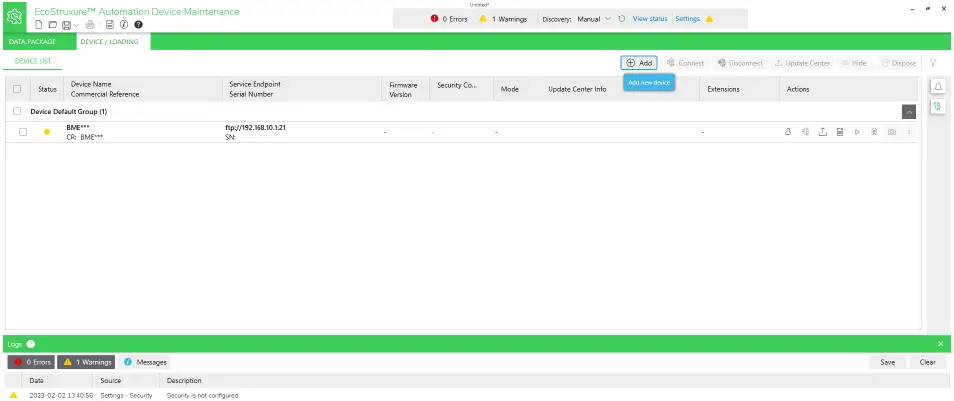Open the View status link
This screenshot has width=954, height=401.
pyautogui.click(x=650, y=19)
